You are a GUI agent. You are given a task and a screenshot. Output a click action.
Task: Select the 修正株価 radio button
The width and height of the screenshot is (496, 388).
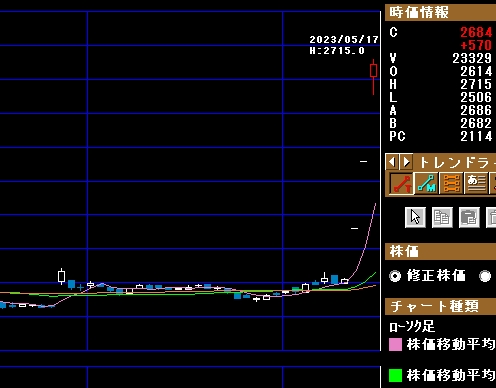pos(395,276)
